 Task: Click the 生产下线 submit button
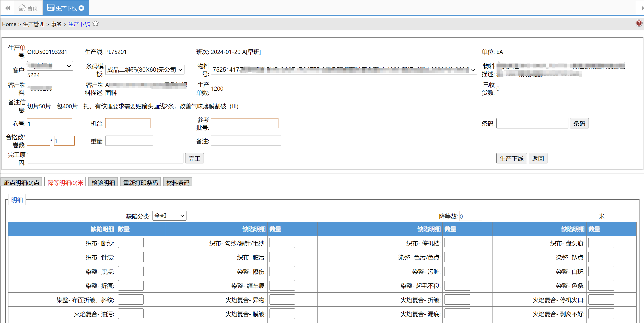click(x=511, y=158)
